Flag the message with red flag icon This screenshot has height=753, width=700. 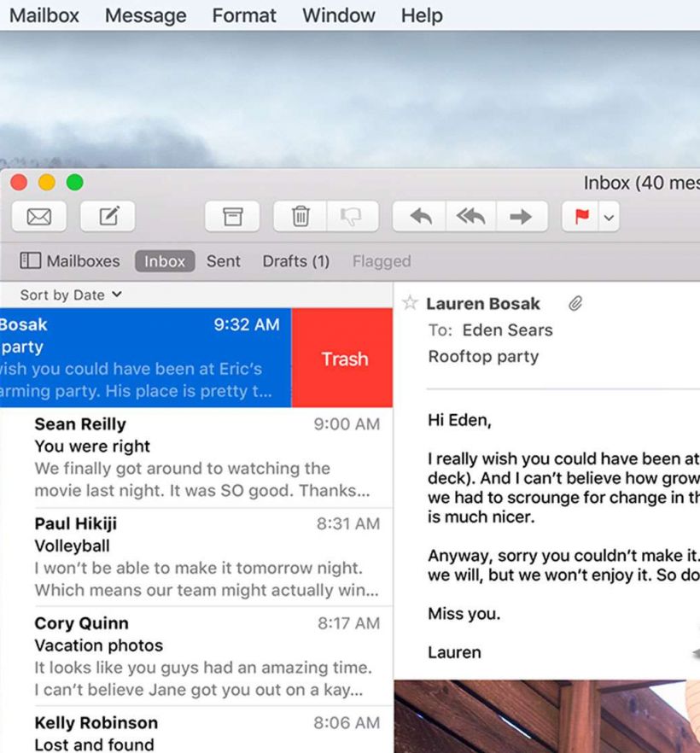point(582,217)
